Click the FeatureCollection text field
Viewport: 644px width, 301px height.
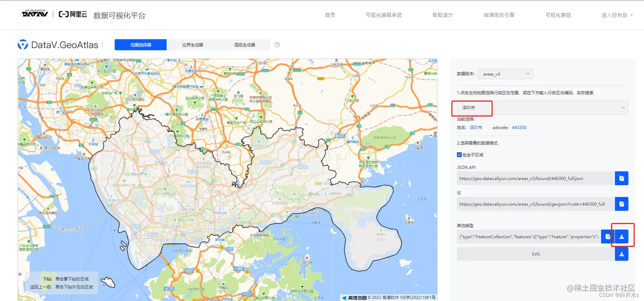(x=529, y=237)
